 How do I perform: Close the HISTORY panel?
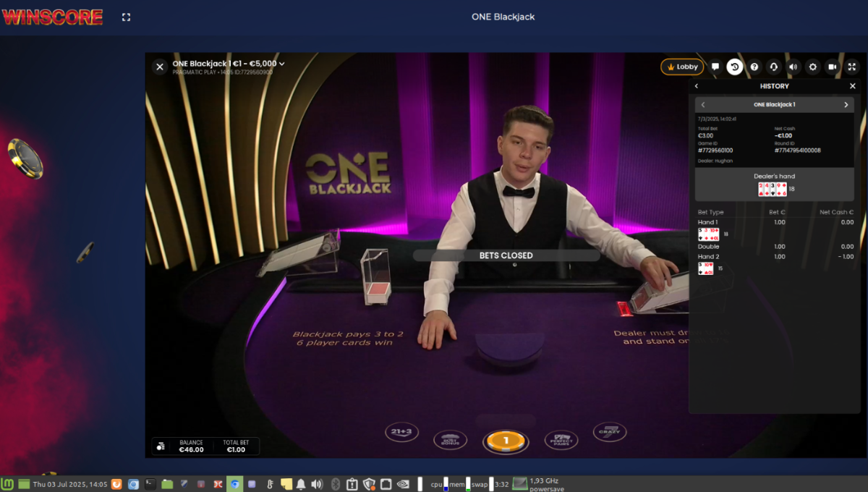coord(852,86)
